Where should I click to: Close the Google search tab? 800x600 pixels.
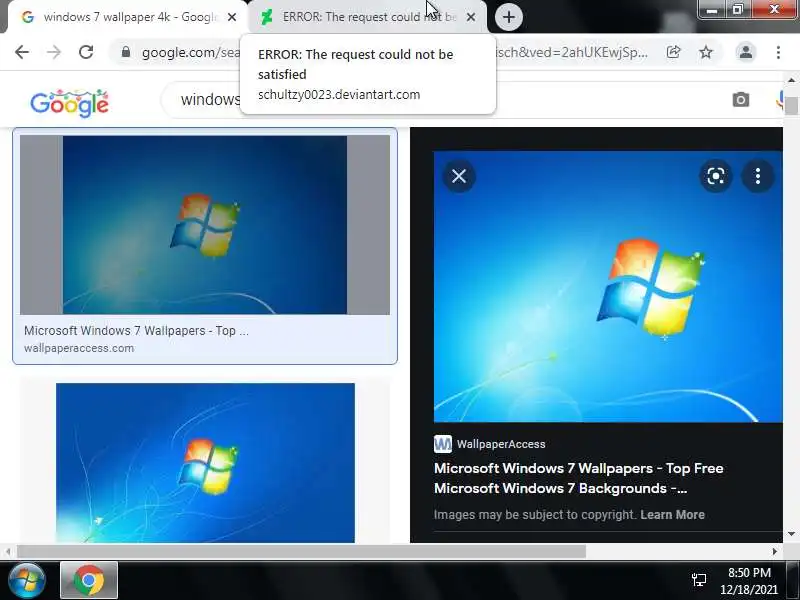[x=232, y=17]
